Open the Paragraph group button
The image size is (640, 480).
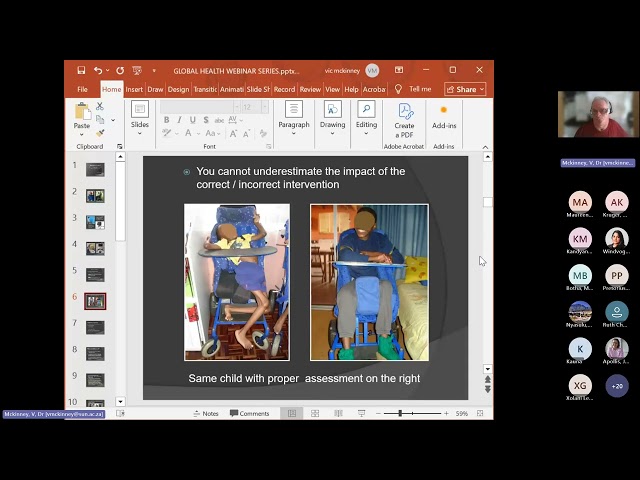tap(294, 118)
